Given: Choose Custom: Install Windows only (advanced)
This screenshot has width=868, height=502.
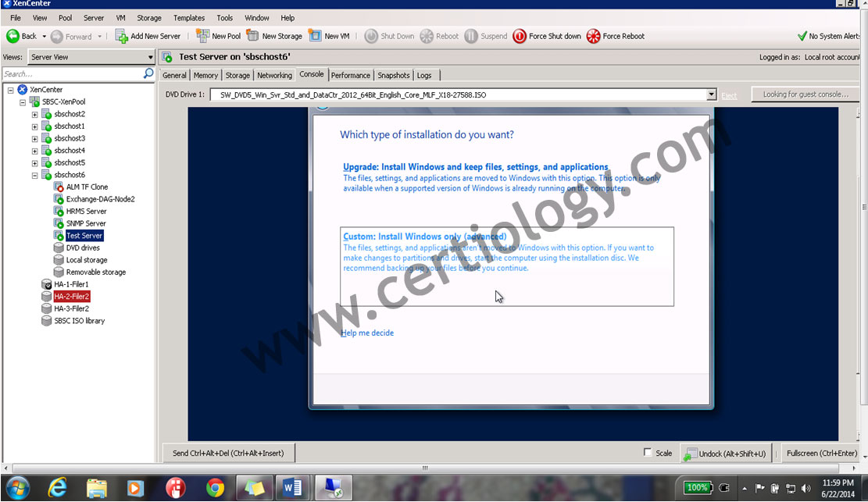Looking at the screenshot, I should click(x=424, y=237).
